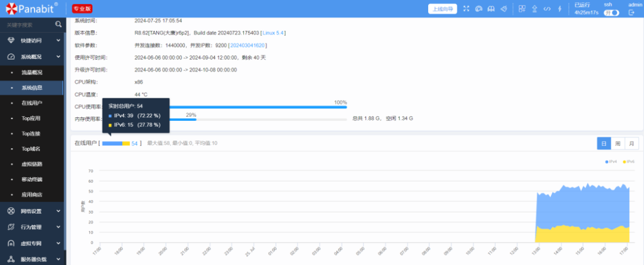
Task: Click the upload upgrade arrow icon
Action: pyautogui.click(x=534, y=8)
